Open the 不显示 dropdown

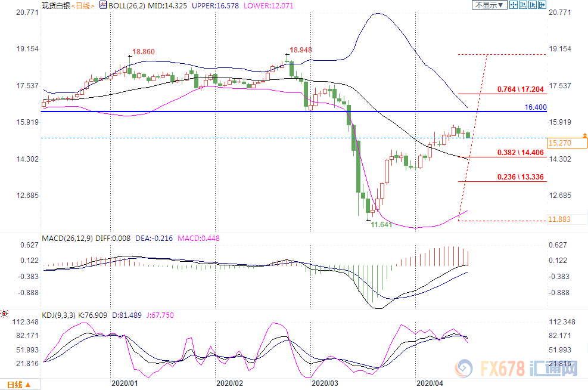489,5
